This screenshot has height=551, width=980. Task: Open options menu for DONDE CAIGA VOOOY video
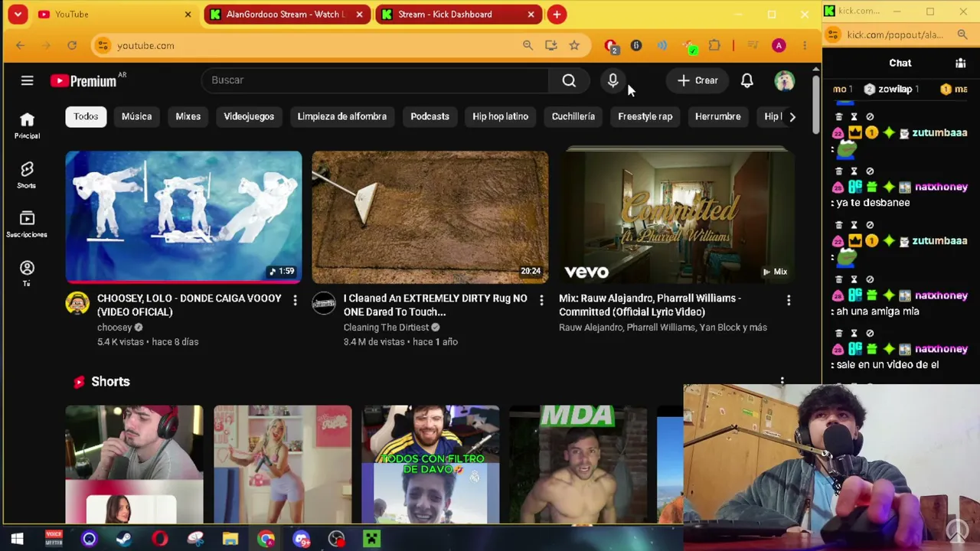295,300
